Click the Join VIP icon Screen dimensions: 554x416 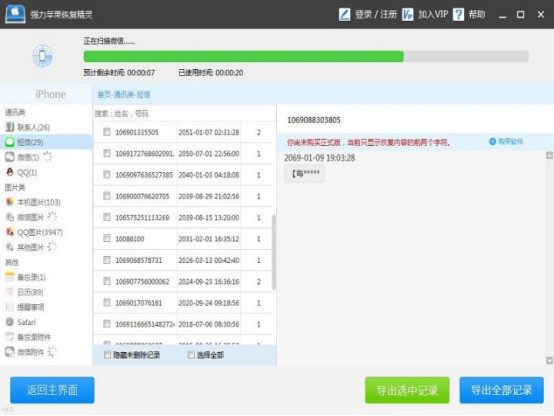click(x=407, y=14)
